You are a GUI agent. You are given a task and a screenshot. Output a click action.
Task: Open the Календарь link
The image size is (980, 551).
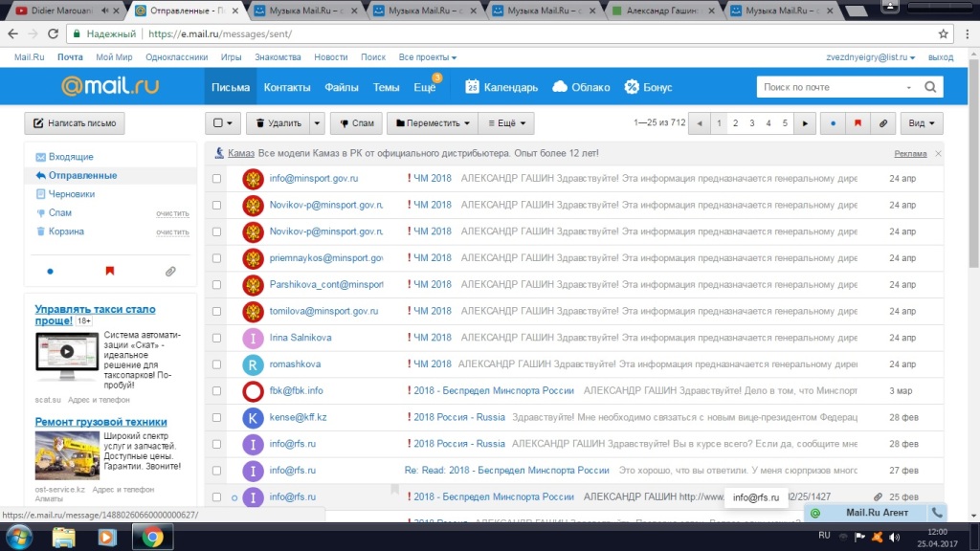click(x=501, y=87)
